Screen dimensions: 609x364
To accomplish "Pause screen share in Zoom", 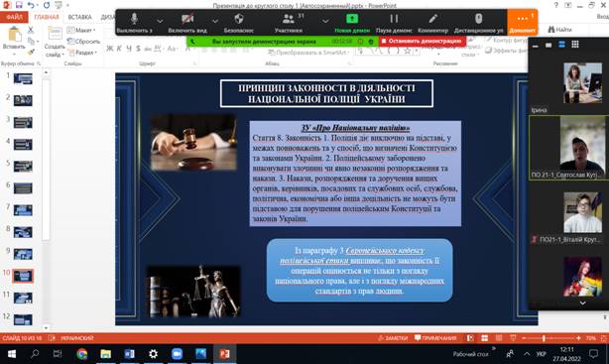I will tap(394, 23).
